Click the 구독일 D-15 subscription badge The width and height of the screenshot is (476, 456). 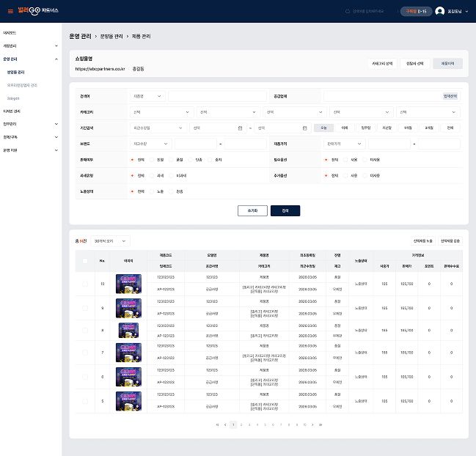click(416, 12)
